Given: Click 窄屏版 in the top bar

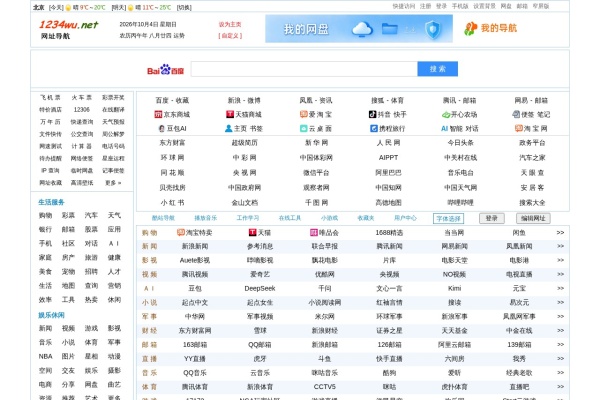Looking at the screenshot, I should (541, 6).
